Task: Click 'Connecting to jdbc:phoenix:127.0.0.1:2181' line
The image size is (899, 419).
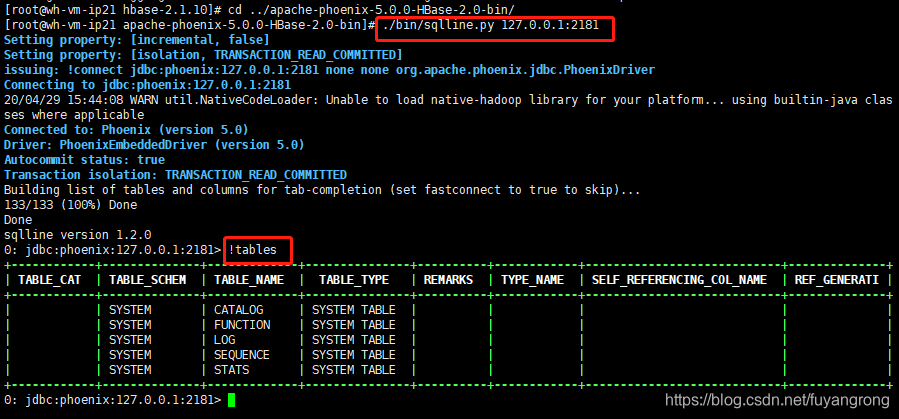Action: [x=147, y=85]
